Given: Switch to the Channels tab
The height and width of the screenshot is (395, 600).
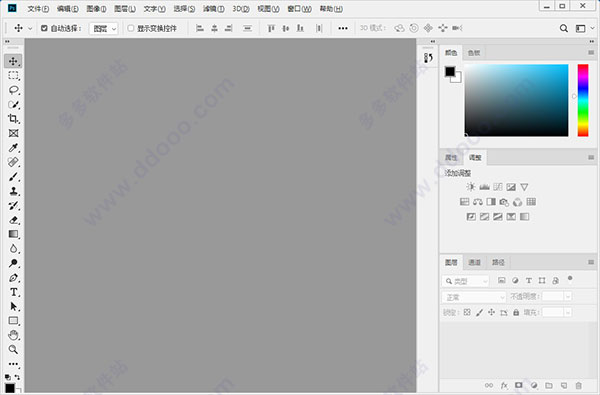Looking at the screenshot, I should (474, 262).
